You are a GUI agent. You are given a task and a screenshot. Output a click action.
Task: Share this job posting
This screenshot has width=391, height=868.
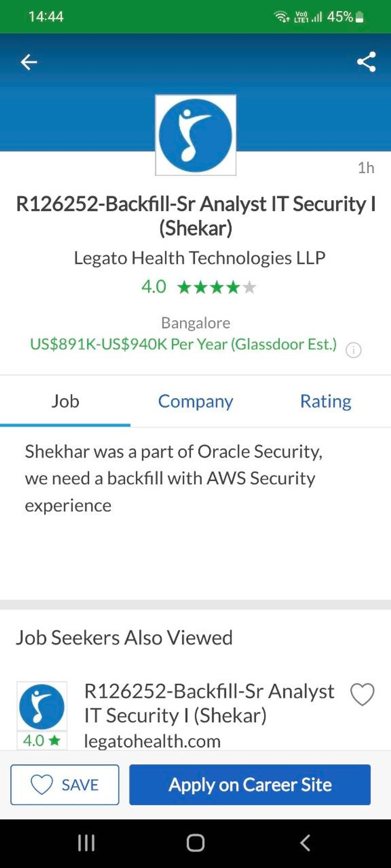tap(366, 62)
